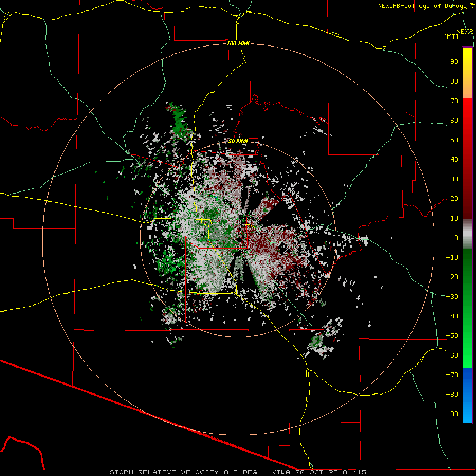Click the Storm Relative Velocity caption text

click(x=238, y=472)
